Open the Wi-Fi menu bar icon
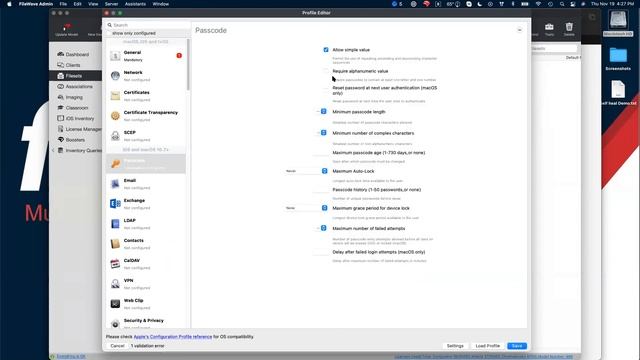This screenshot has width=640, height=360. [538, 4]
